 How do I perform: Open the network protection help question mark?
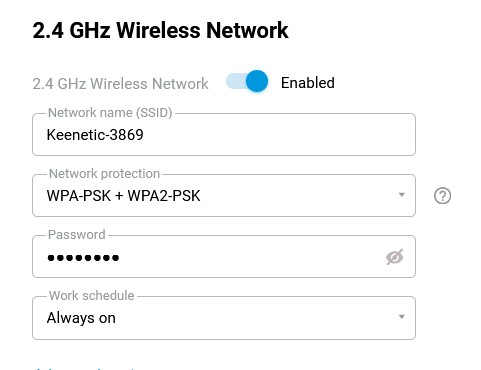pyautogui.click(x=442, y=196)
